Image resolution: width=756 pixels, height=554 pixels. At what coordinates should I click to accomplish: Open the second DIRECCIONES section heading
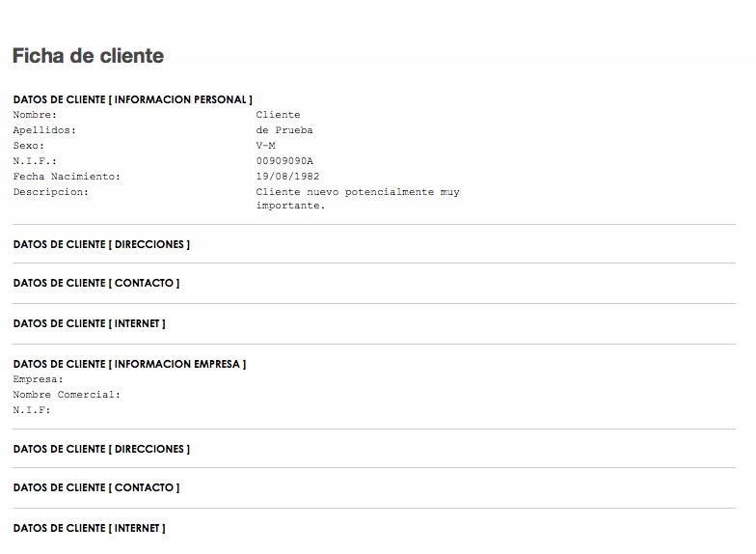point(101,450)
